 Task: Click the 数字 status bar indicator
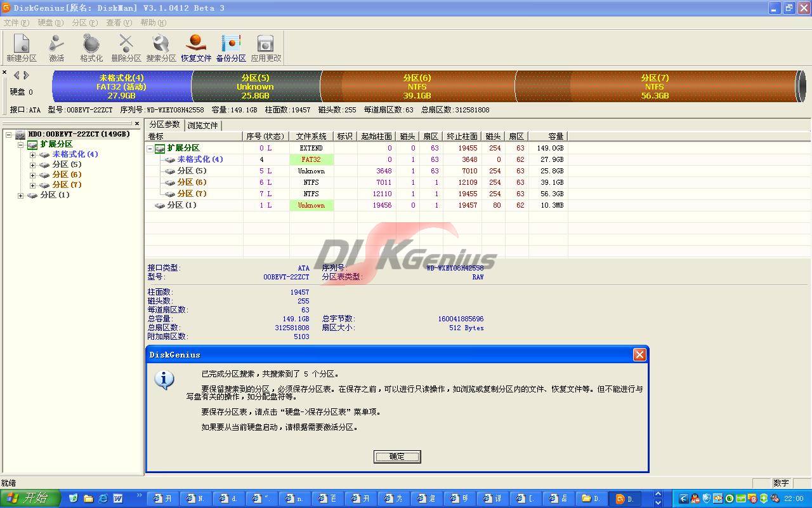click(781, 483)
